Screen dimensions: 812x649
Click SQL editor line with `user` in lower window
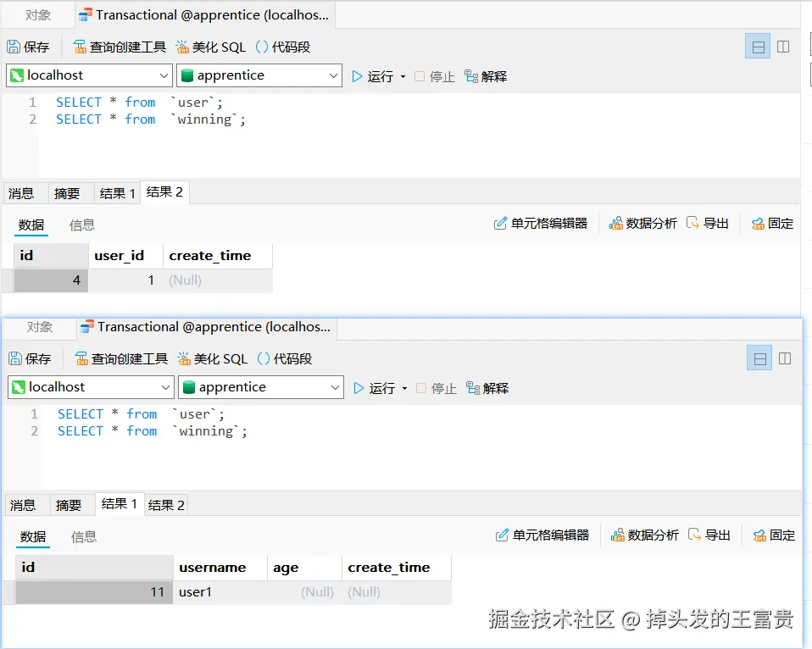[x=141, y=414]
